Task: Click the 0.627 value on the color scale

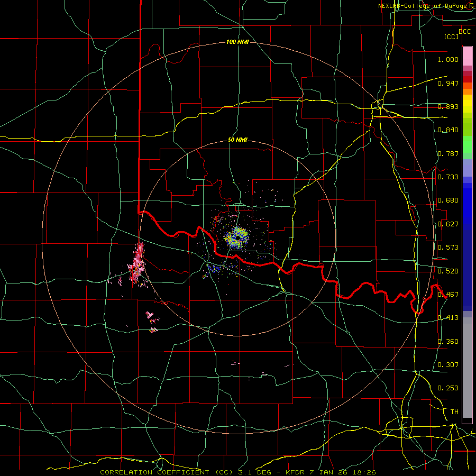Action: [448, 224]
